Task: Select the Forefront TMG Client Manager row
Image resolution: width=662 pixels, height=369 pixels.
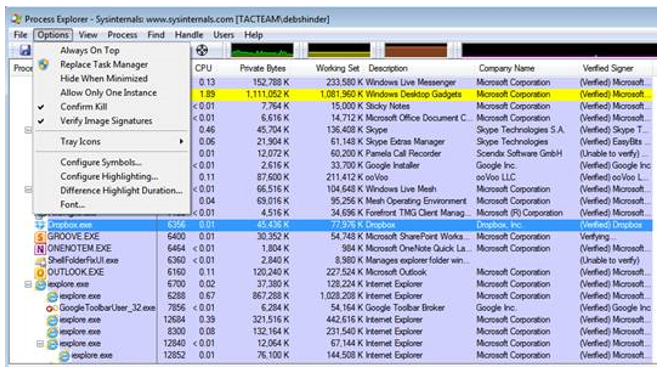Action: [422, 213]
